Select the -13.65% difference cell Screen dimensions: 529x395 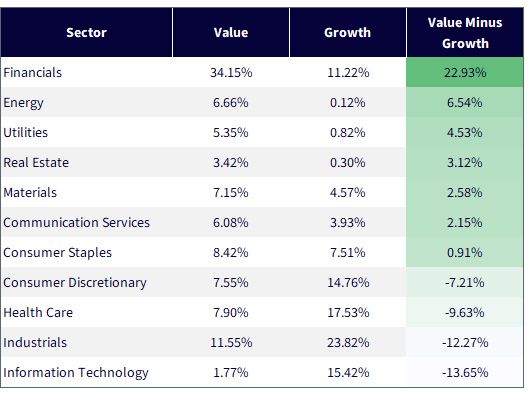click(x=465, y=372)
